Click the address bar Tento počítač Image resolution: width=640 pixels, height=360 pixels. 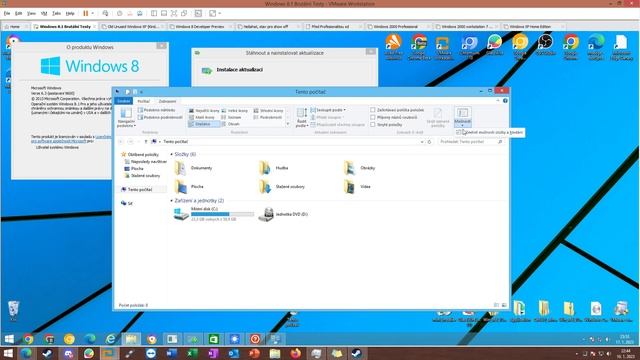tap(176, 142)
